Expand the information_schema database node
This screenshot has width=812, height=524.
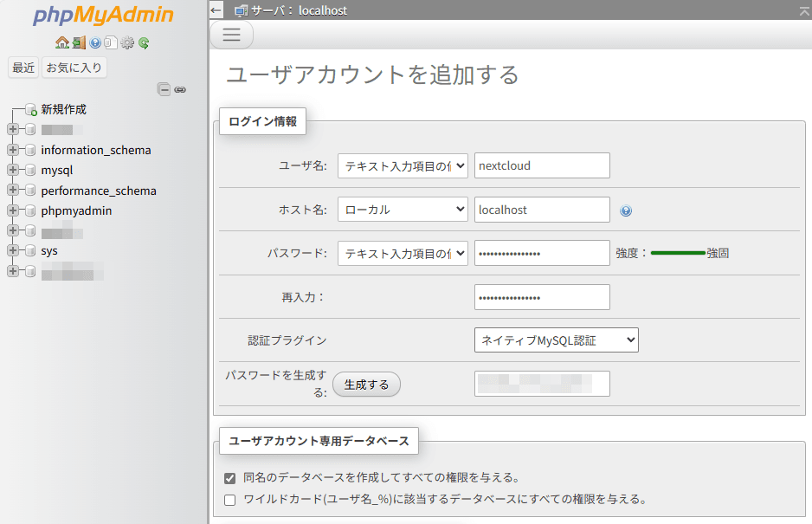coord(13,150)
